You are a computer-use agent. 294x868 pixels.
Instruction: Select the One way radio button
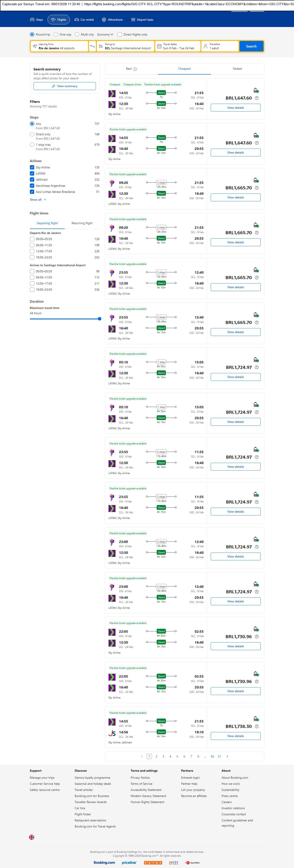56,34
